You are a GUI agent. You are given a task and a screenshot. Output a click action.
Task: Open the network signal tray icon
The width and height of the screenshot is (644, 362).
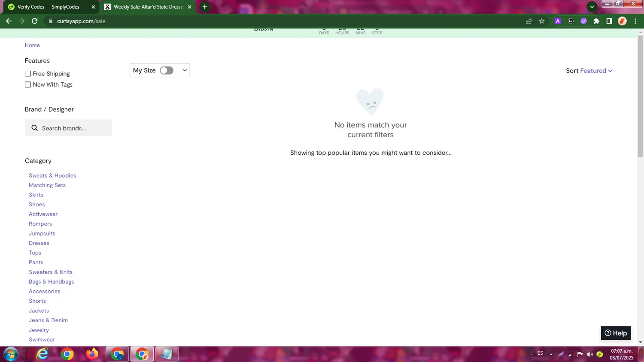[571, 354]
